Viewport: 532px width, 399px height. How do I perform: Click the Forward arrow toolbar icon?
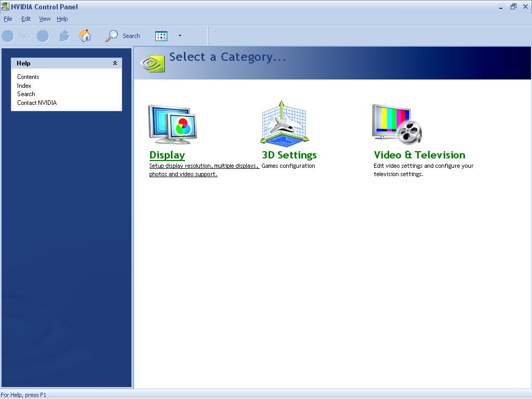click(x=43, y=36)
